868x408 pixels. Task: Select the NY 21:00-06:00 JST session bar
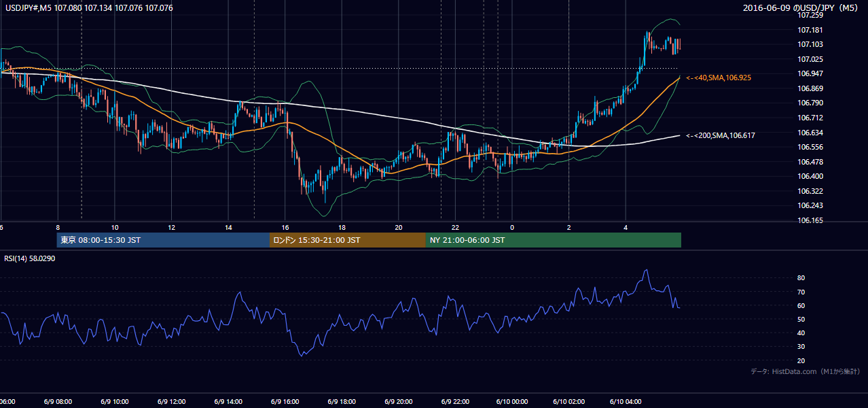554,240
